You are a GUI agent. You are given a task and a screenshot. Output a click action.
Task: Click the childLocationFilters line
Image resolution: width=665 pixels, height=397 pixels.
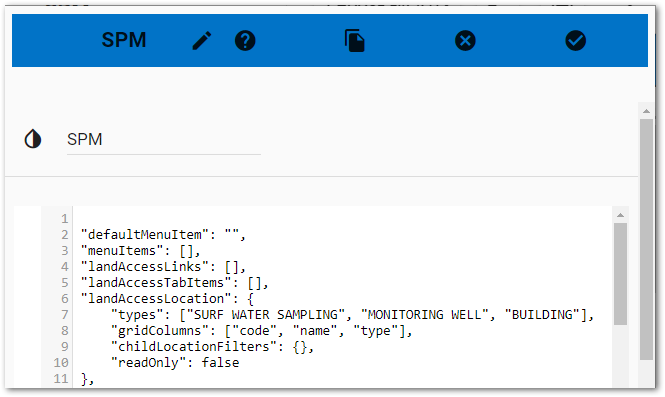pos(212,347)
